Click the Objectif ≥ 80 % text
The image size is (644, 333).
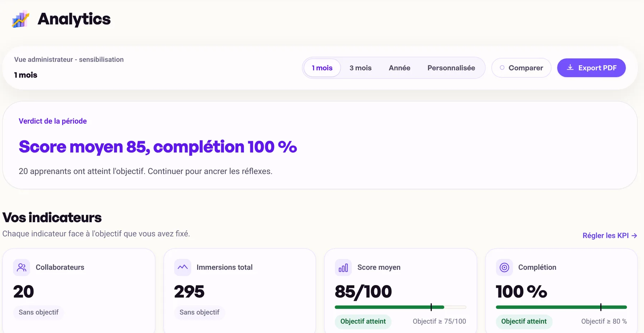(x=604, y=322)
